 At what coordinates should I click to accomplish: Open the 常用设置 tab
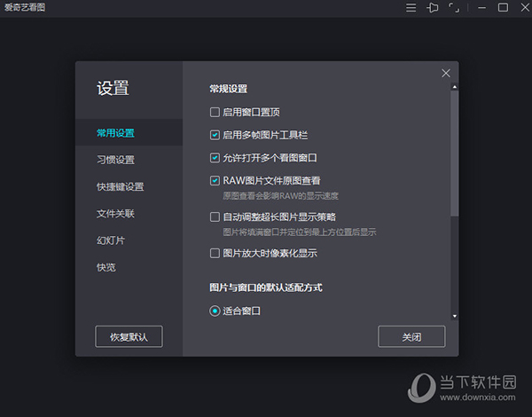click(129, 132)
